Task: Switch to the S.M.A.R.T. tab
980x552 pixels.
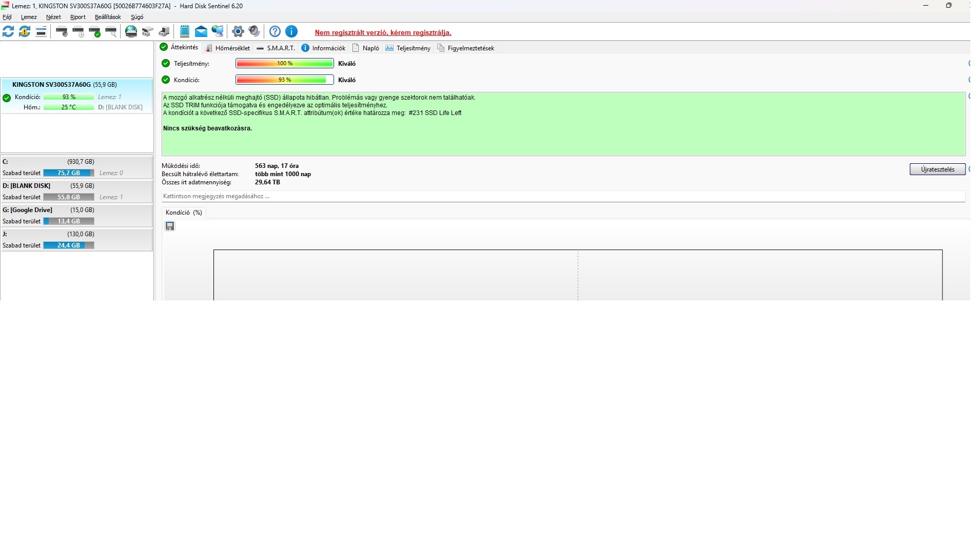Action: pyautogui.click(x=276, y=48)
